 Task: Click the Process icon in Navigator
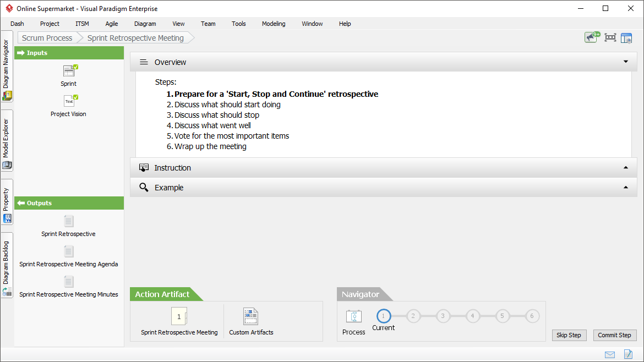click(x=353, y=316)
